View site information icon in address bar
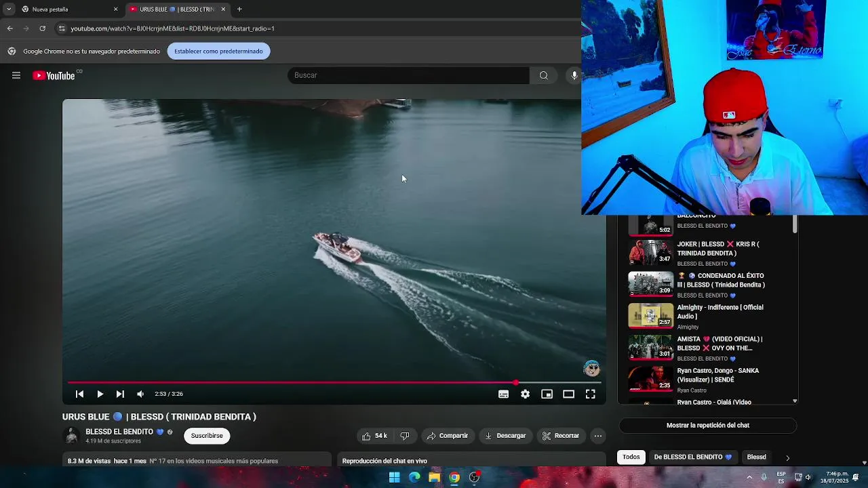868x488 pixels. [x=62, y=28]
